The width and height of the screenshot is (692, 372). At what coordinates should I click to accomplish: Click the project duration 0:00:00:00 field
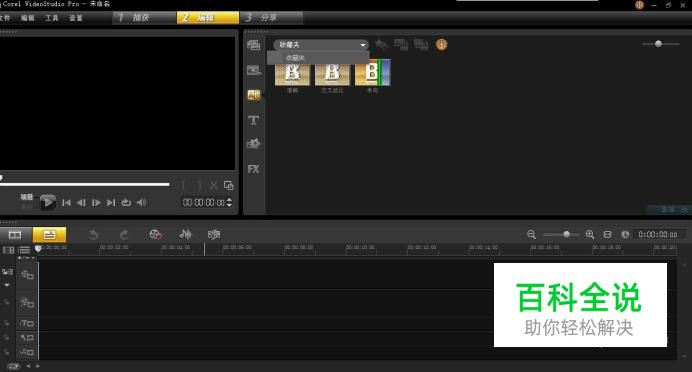tap(658, 234)
